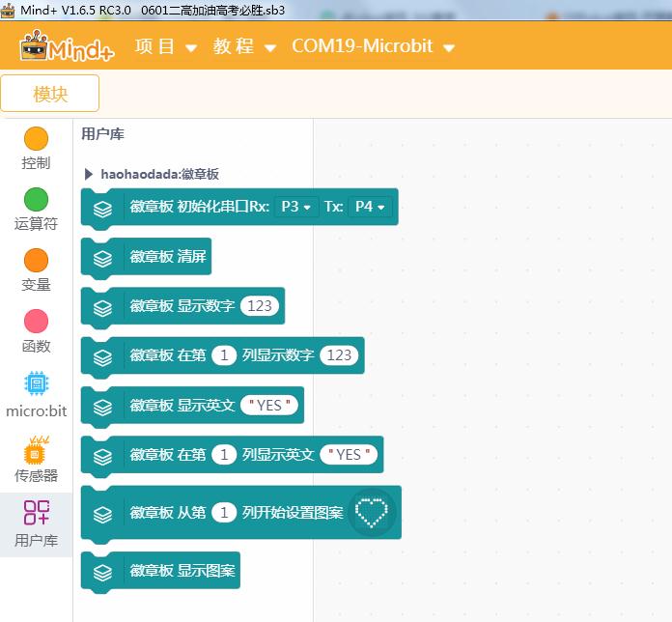
Task: Click layers icon on 在第列显示数字 block
Action: point(103,357)
